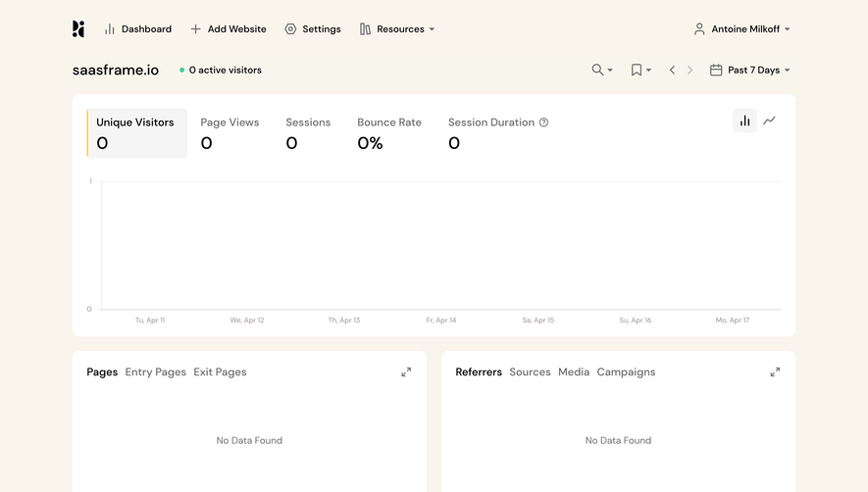Click the saasframe.io site title
Screen dimensions: 868x492
click(115, 70)
